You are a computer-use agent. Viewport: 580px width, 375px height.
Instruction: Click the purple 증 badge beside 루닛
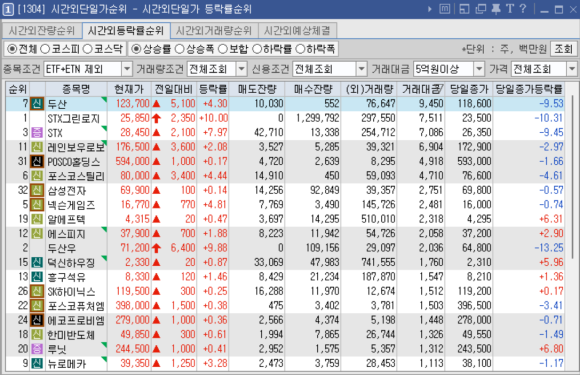pyautogui.click(x=37, y=349)
